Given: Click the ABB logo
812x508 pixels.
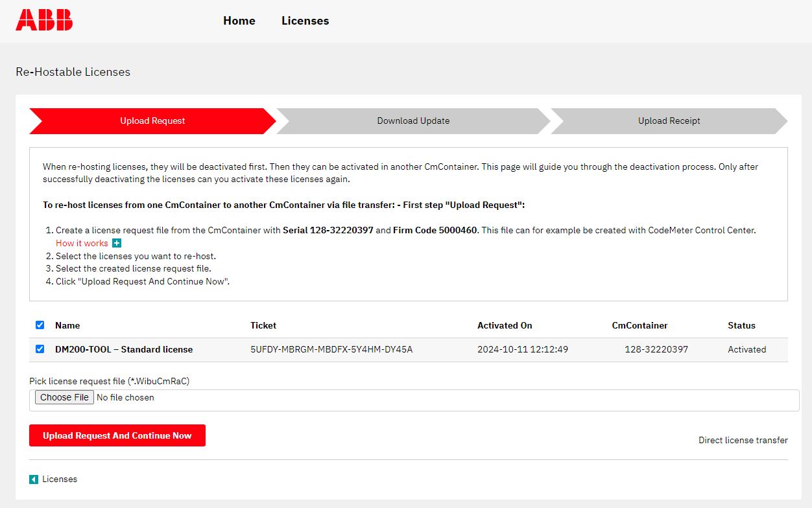Looking at the screenshot, I should pos(44,20).
